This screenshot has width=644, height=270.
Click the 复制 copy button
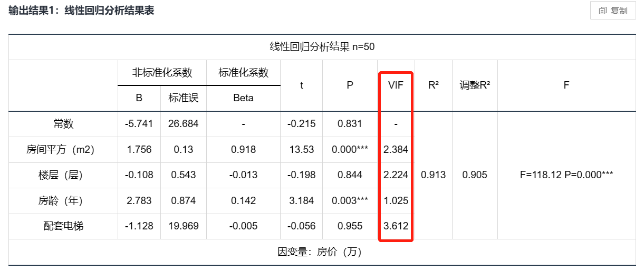613,11
